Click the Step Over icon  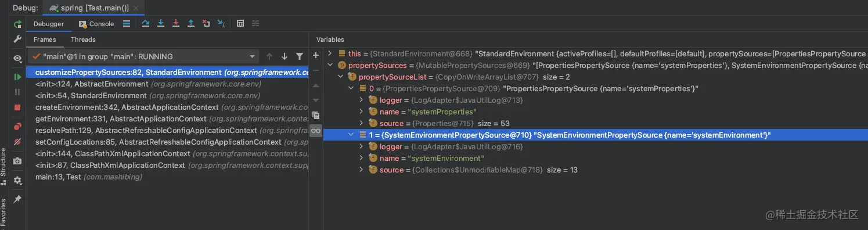[145, 24]
